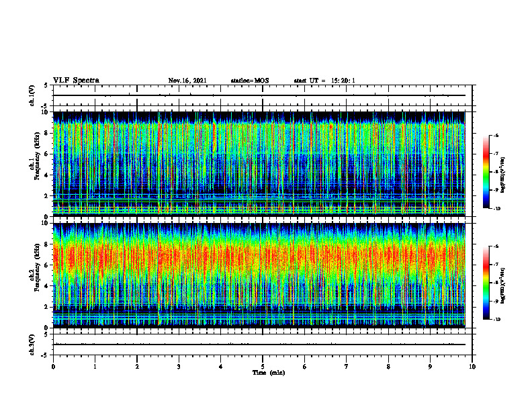Click time axis tick label '9'
The height and width of the screenshot is (411, 532).
click(x=430, y=367)
